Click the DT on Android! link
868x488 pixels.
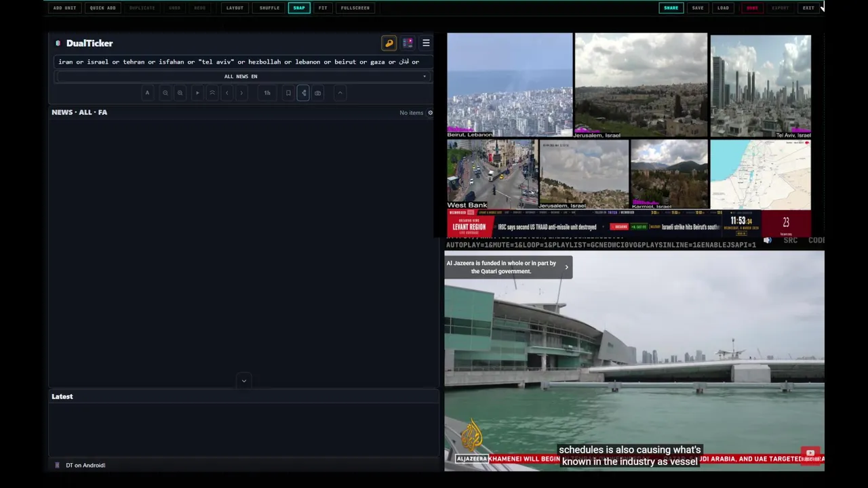85,466
